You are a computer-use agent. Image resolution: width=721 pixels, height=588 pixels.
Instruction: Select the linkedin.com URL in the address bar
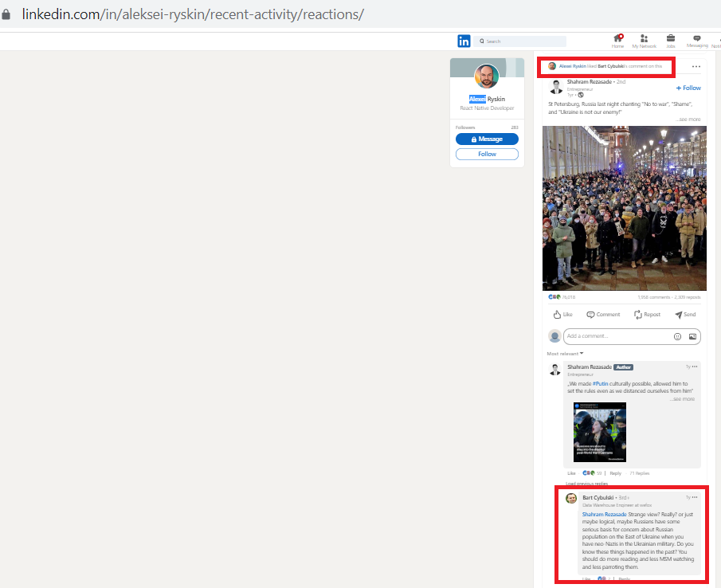pos(193,14)
